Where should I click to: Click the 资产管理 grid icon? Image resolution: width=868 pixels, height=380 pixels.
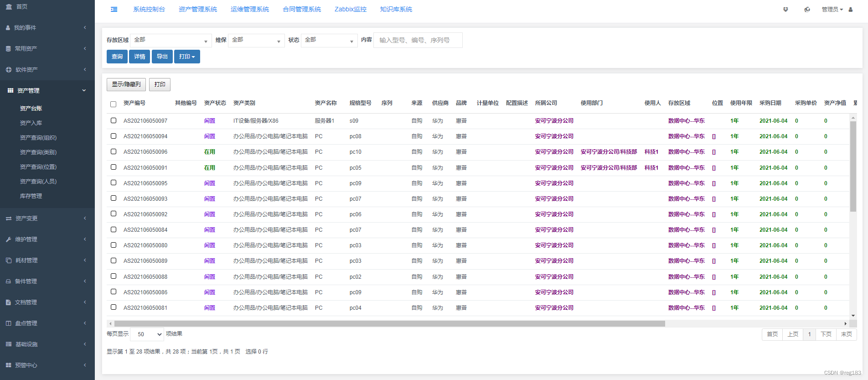(x=10, y=91)
